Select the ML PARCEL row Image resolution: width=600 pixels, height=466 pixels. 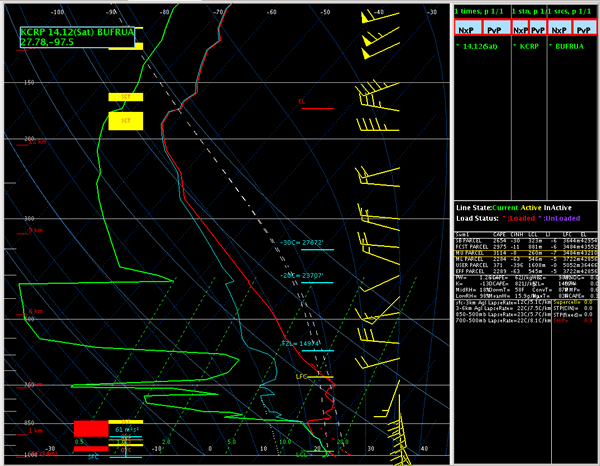click(526, 259)
